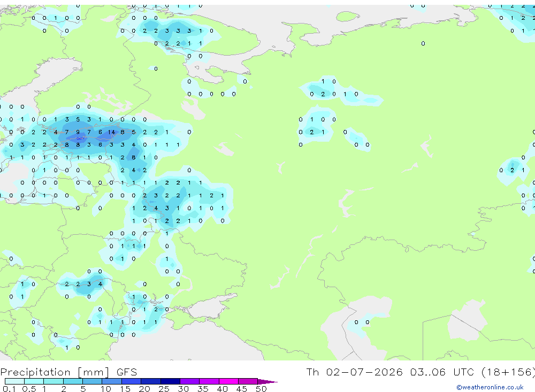Select the 1–2 mm legend color swatch
Viewport: 535px width, 392px height.
[x=53, y=381]
